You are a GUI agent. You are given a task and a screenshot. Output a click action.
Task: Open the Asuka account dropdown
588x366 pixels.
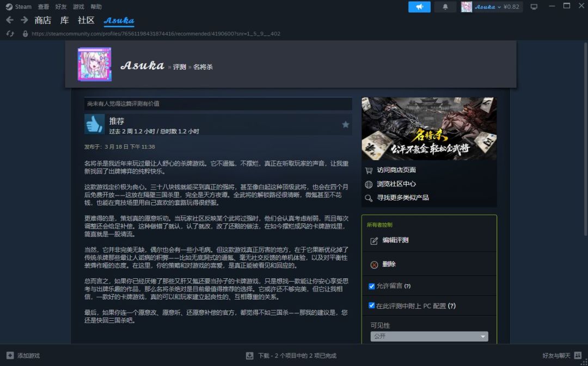[x=487, y=7]
